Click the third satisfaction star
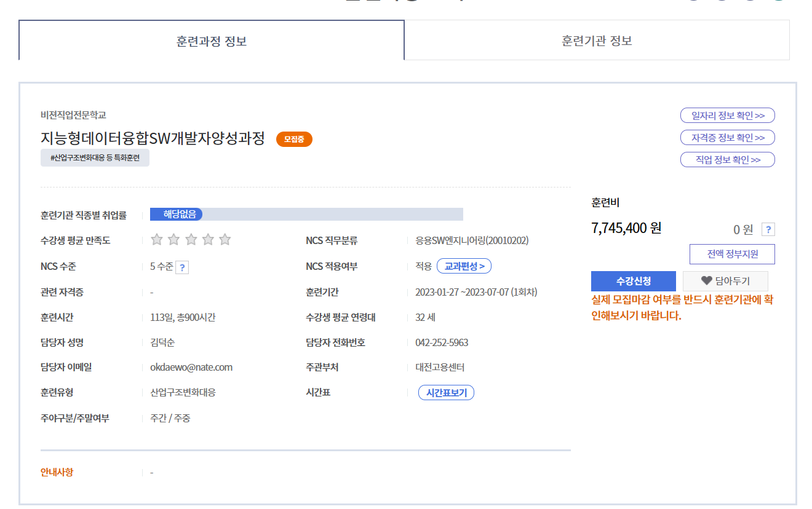This screenshot has height=509, width=812. [191, 240]
